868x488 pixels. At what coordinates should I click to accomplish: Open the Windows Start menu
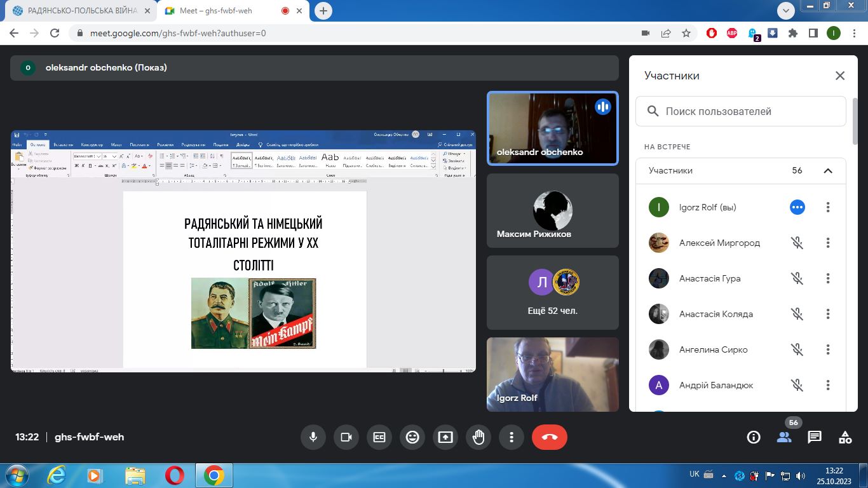(17, 475)
